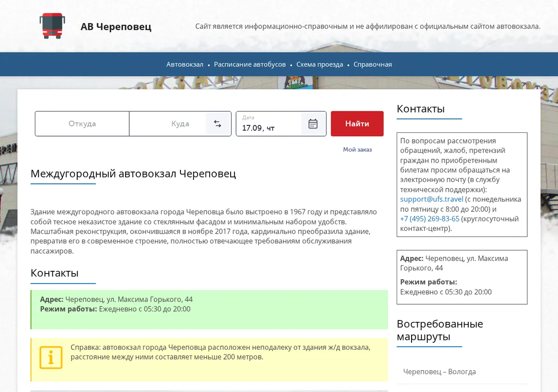Go to Схема проезда page
Viewport: 558px width, 392px height.
[320, 65]
